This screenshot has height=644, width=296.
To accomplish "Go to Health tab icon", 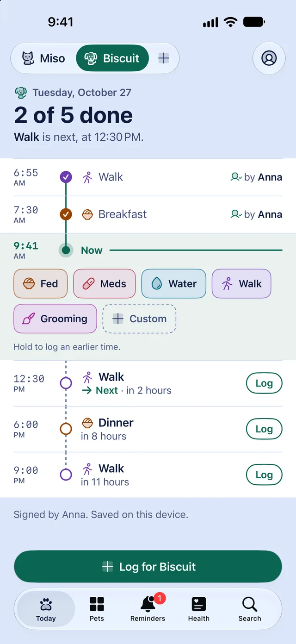I will point(199,609).
